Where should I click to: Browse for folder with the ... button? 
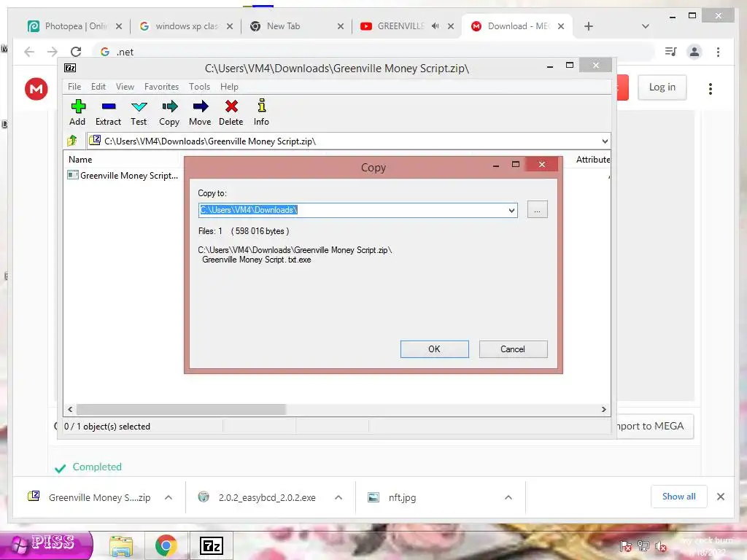[538, 209]
